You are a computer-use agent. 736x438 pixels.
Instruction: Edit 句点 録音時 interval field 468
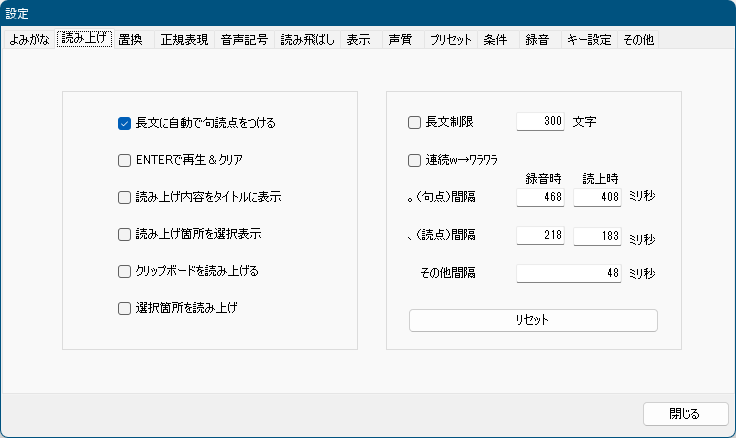click(540, 197)
